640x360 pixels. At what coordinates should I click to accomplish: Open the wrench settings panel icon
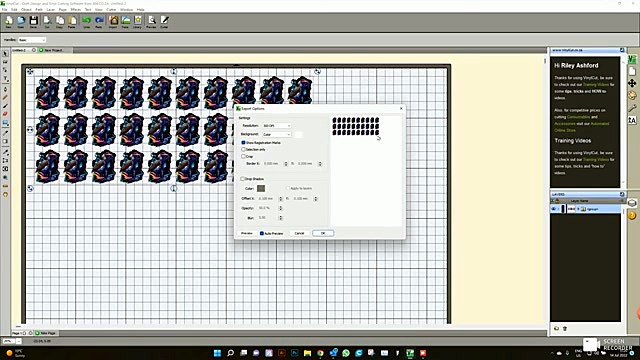click(x=632, y=108)
